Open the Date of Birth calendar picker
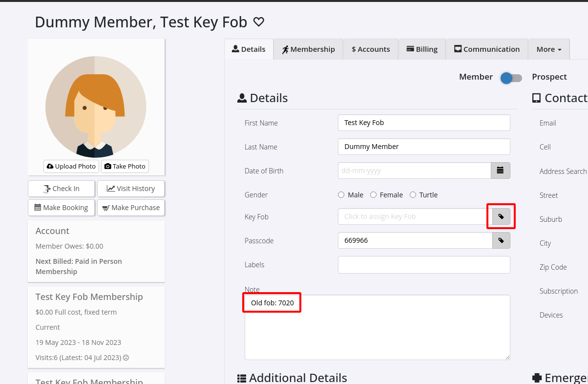 point(500,171)
